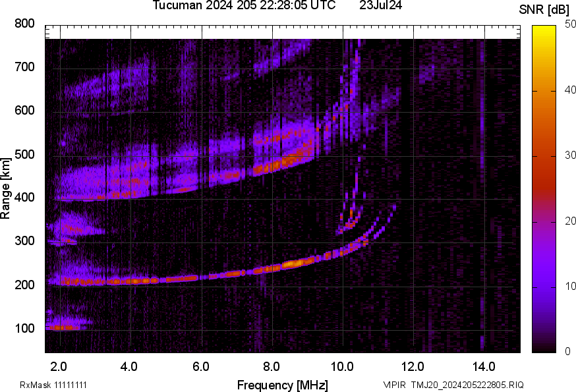
Task: Click the frequency tick label 12.0
Action: click(413, 367)
